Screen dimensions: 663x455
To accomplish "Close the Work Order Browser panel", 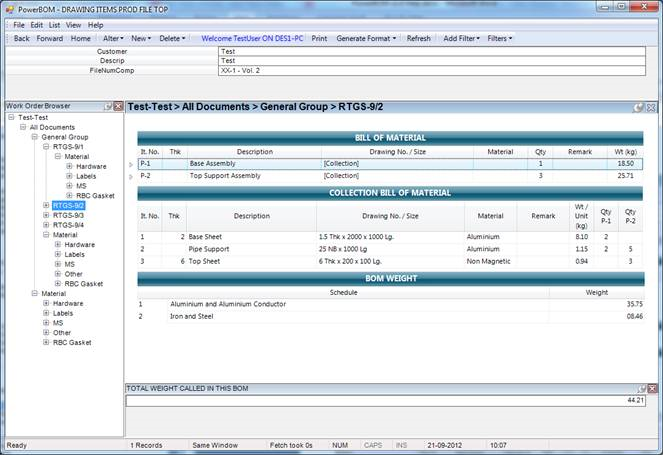I will tap(117, 106).
